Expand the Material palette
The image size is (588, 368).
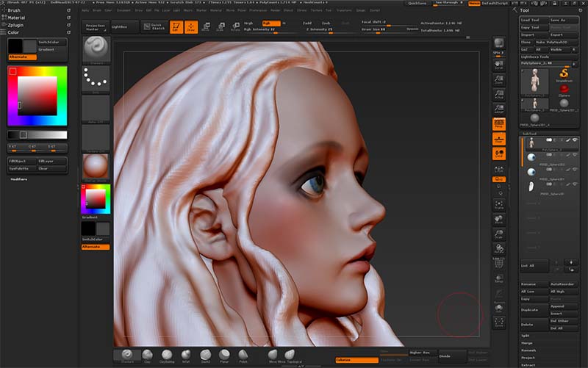coord(16,18)
